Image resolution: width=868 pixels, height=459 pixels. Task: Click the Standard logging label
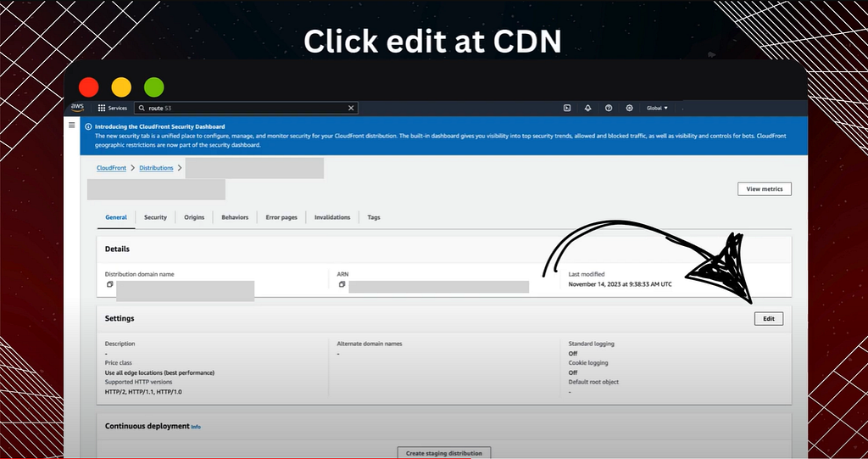coord(591,344)
